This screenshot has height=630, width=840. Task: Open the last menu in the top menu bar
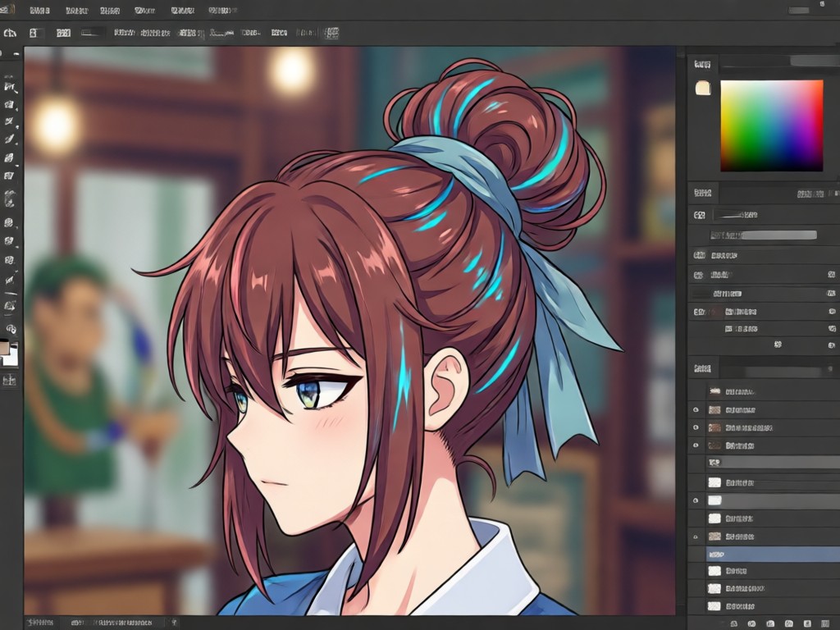[222, 10]
